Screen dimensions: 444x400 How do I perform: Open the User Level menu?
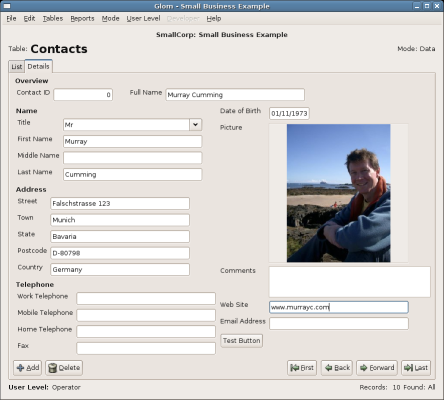(x=143, y=19)
